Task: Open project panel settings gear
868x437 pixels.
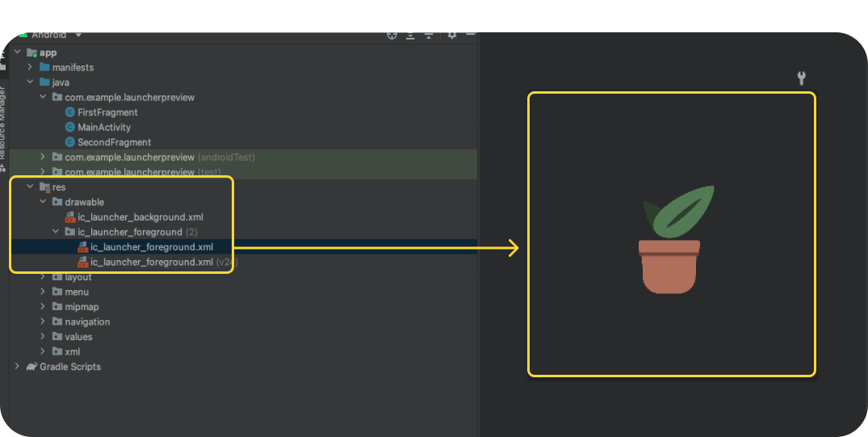Action: click(452, 35)
